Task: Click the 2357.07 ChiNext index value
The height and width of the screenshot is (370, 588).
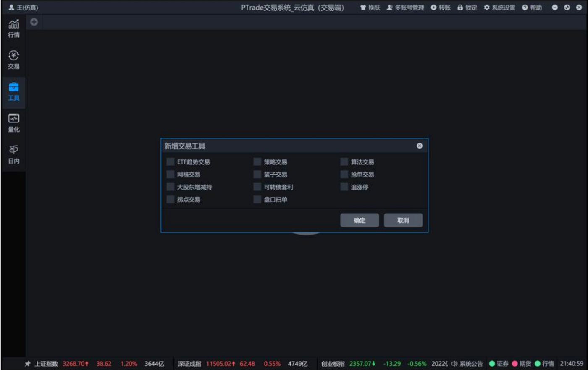Action: click(362, 364)
